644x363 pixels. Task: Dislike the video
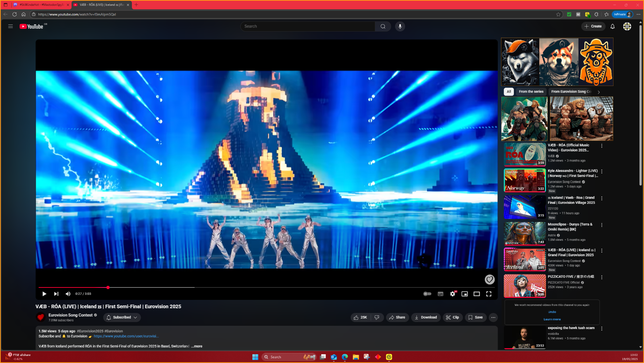377,317
